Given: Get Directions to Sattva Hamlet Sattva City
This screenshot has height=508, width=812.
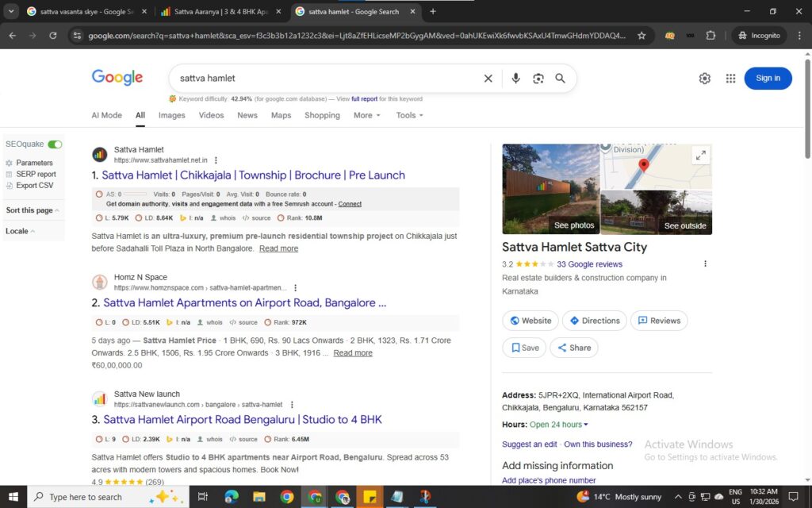Looking at the screenshot, I should tap(594, 321).
